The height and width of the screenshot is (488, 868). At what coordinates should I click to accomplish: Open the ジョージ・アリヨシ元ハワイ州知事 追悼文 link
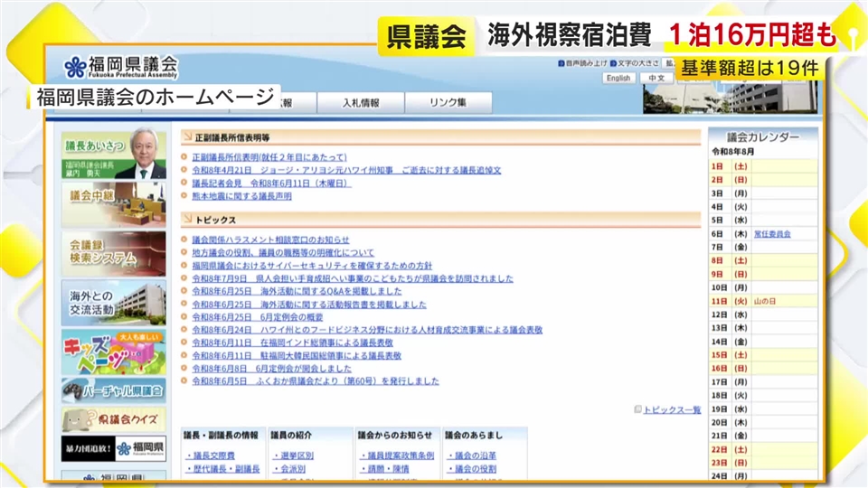click(x=346, y=171)
